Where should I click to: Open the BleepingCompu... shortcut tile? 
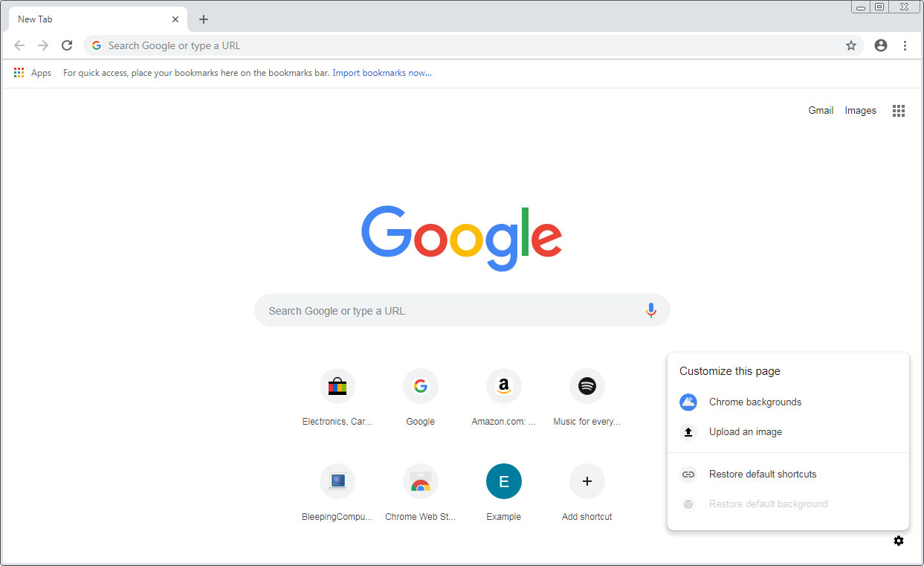337,494
